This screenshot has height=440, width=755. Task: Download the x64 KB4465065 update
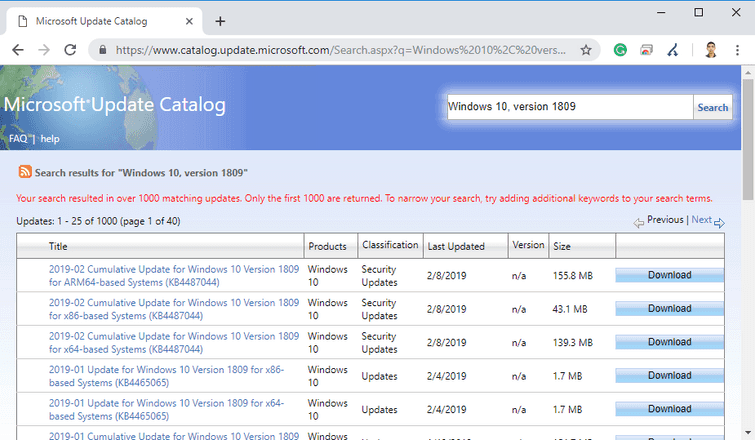669,409
